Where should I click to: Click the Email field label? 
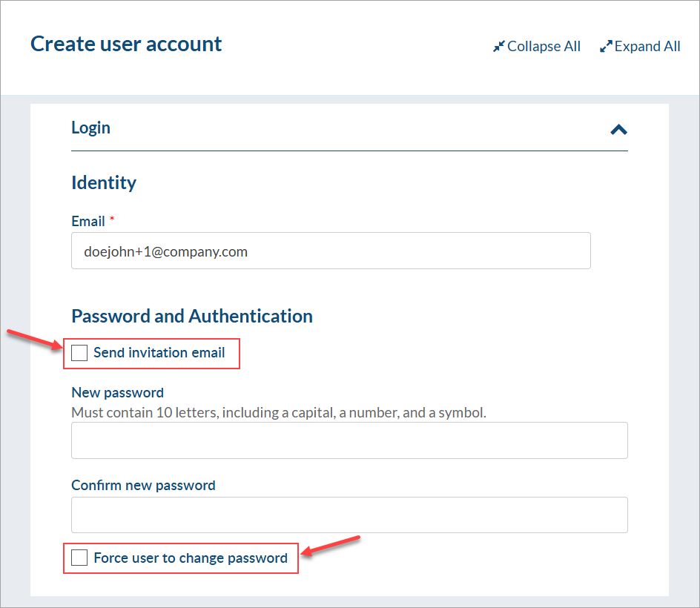pos(87,221)
